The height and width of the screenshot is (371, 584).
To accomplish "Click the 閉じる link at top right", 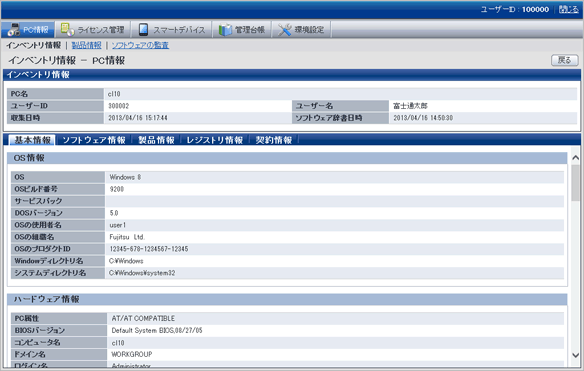I will 569,9.
